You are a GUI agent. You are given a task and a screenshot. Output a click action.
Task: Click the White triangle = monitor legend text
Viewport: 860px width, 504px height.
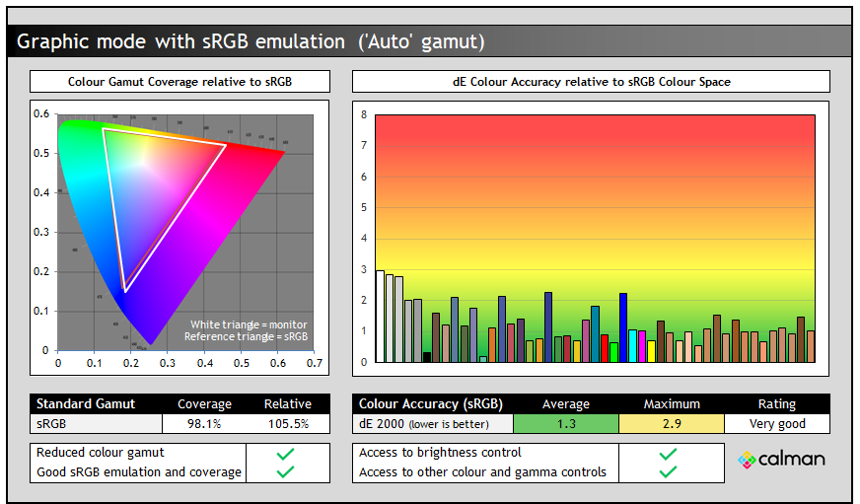tap(249, 324)
